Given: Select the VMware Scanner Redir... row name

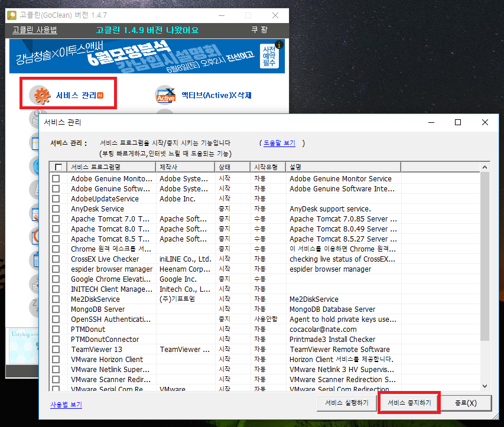Looking at the screenshot, I should (x=110, y=379).
